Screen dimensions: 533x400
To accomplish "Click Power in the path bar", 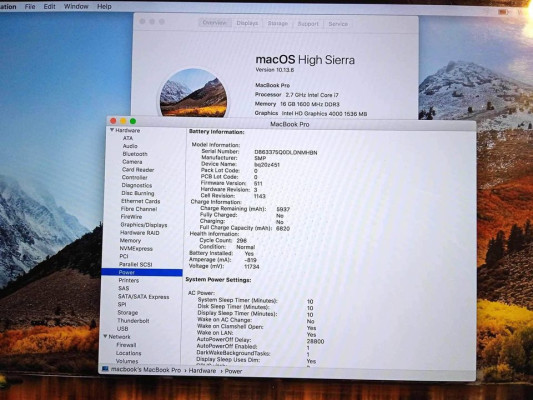I will click(x=233, y=371).
